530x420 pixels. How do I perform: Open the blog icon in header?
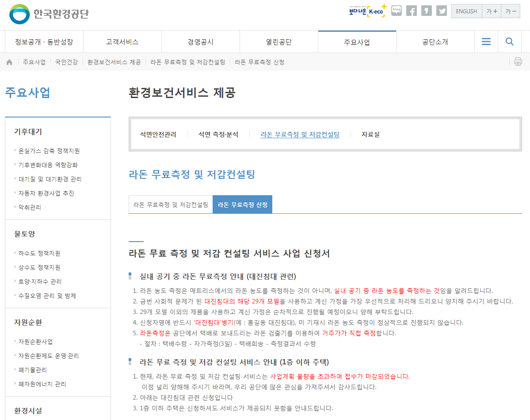397,11
